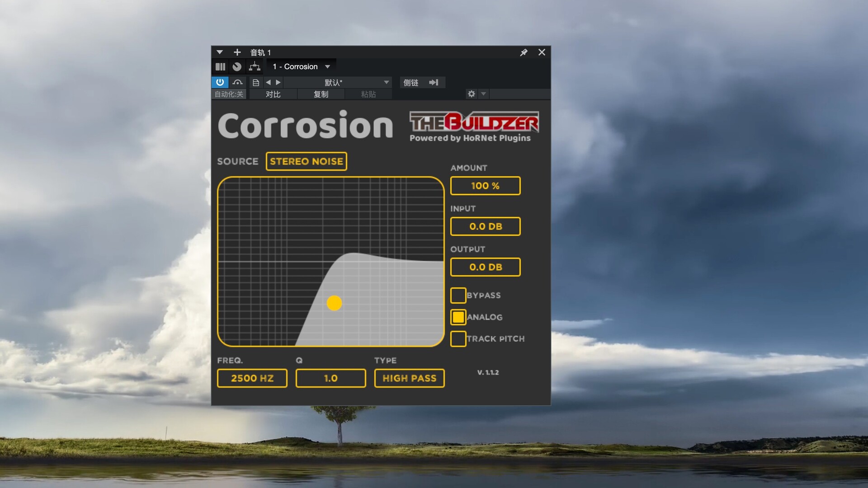This screenshot has width=868, height=488.
Task: Click the 复制 copy button
Action: pos(321,94)
